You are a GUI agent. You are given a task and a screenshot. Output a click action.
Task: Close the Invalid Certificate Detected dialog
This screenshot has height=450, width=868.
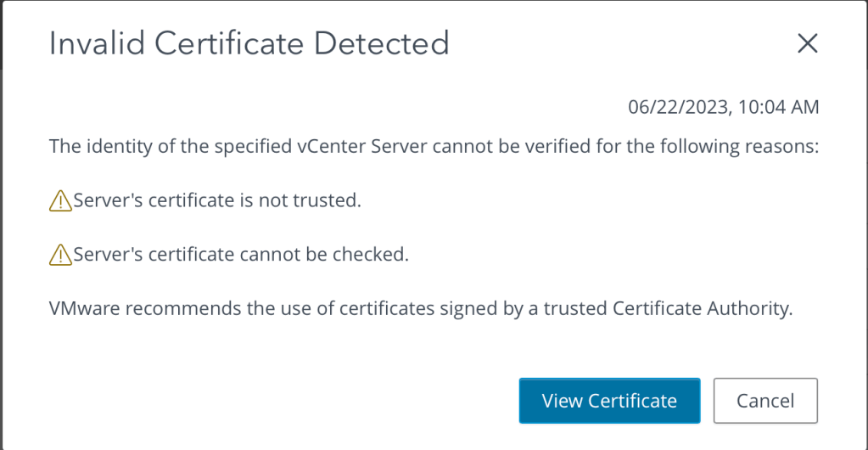click(807, 44)
